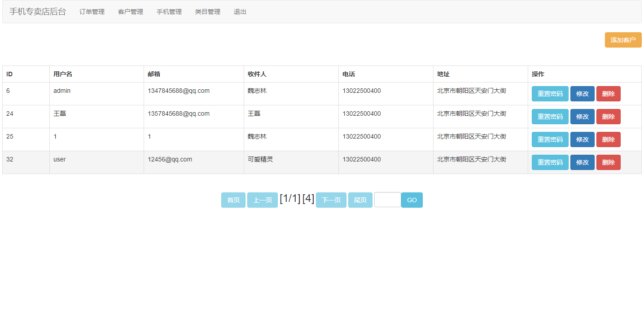Image resolution: width=644 pixels, height=331 pixels.
Task: Delete the admin customer row
Action: (608, 94)
